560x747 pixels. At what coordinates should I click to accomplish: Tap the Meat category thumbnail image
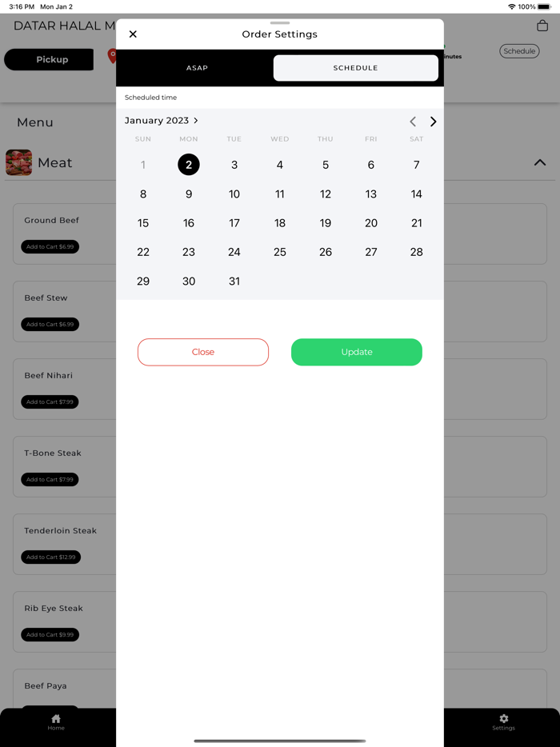tap(18, 162)
